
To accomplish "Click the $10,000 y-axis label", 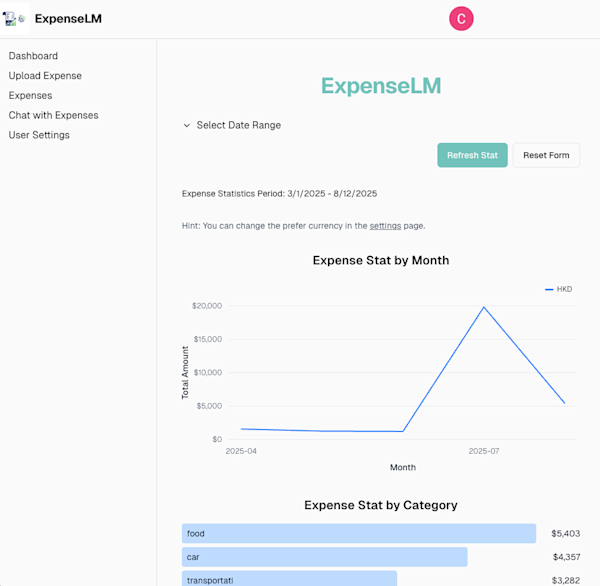I will click(208, 372).
